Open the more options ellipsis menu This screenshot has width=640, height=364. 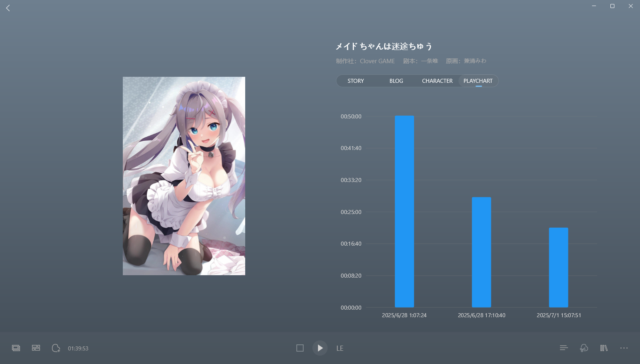click(x=624, y=348)
